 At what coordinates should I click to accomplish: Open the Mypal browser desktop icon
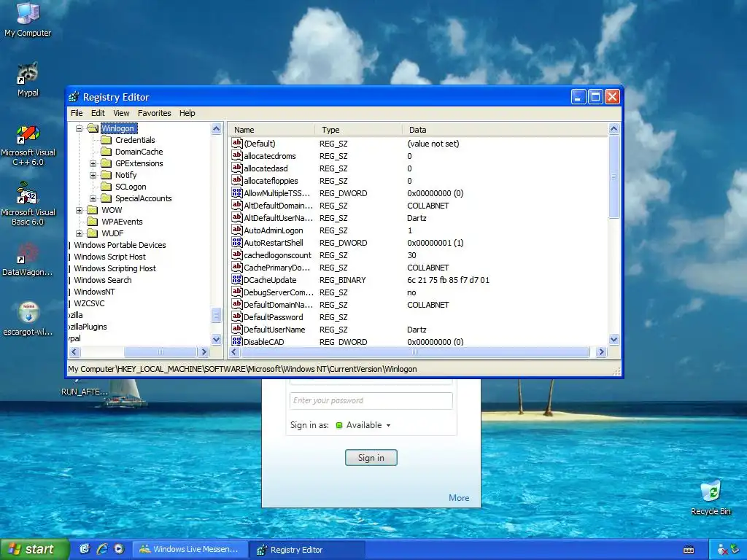pyautogui.click(x=28, y=79)
